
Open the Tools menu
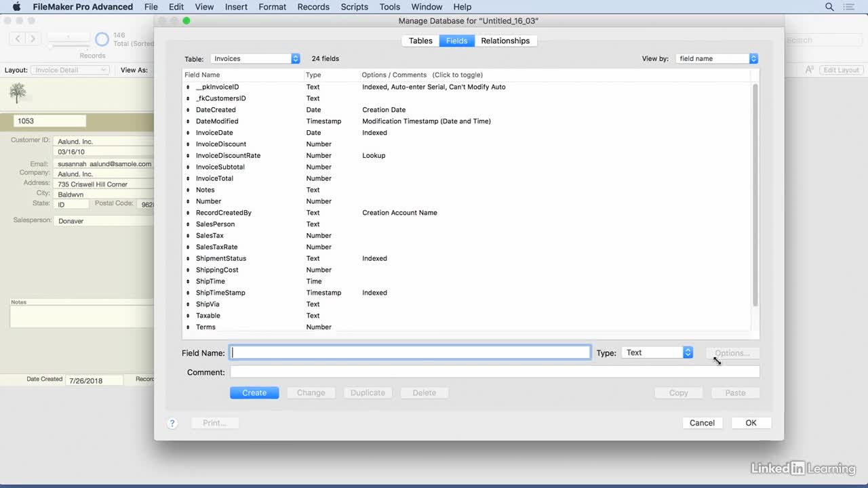[x=389, y=7]
